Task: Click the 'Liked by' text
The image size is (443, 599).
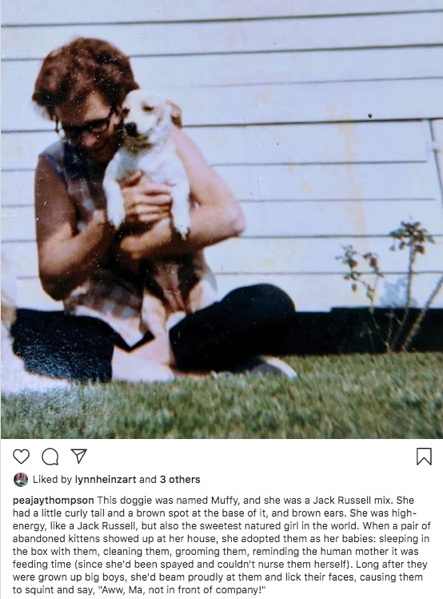Action: pos(52,479)
